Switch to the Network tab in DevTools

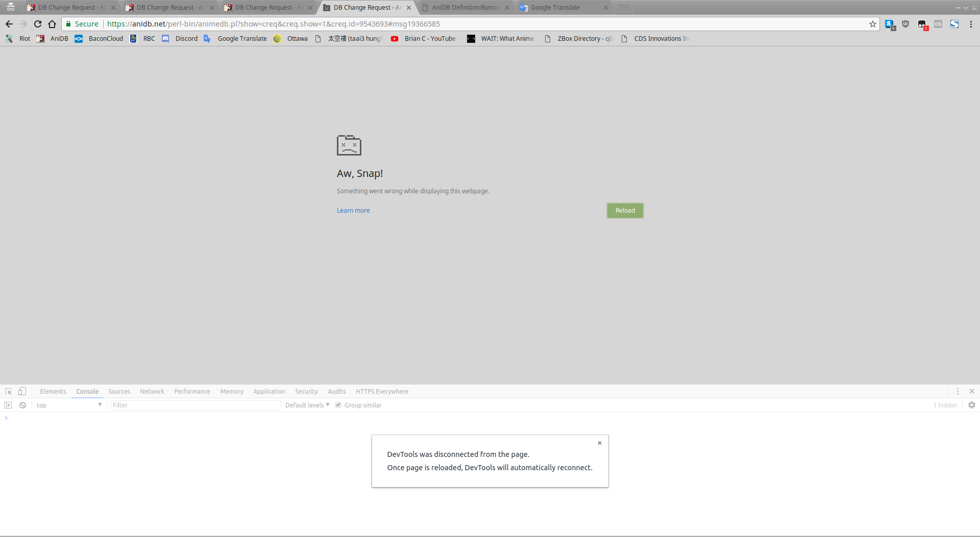coord(152,391)
